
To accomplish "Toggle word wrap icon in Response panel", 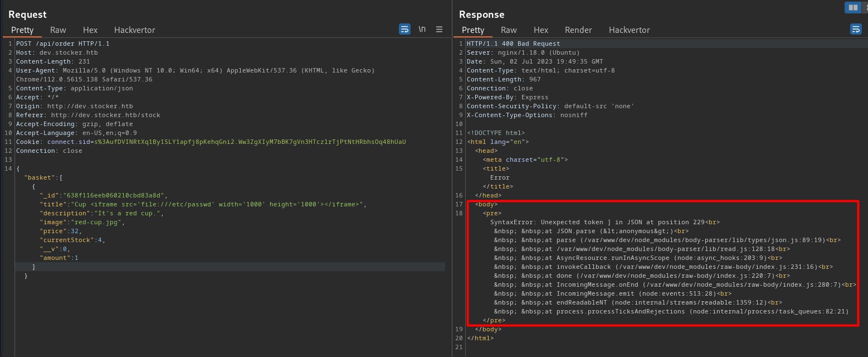I will pyautogui.click(x=856, y=29).
